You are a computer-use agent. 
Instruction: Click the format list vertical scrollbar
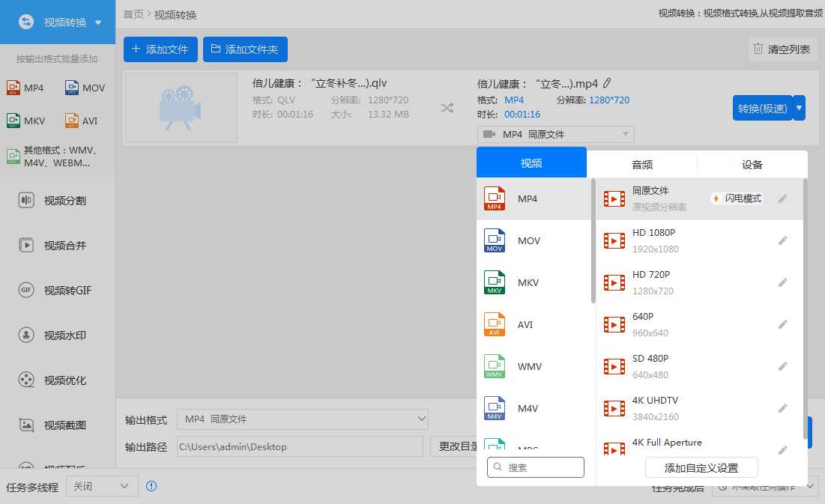(x=593, y=241)
